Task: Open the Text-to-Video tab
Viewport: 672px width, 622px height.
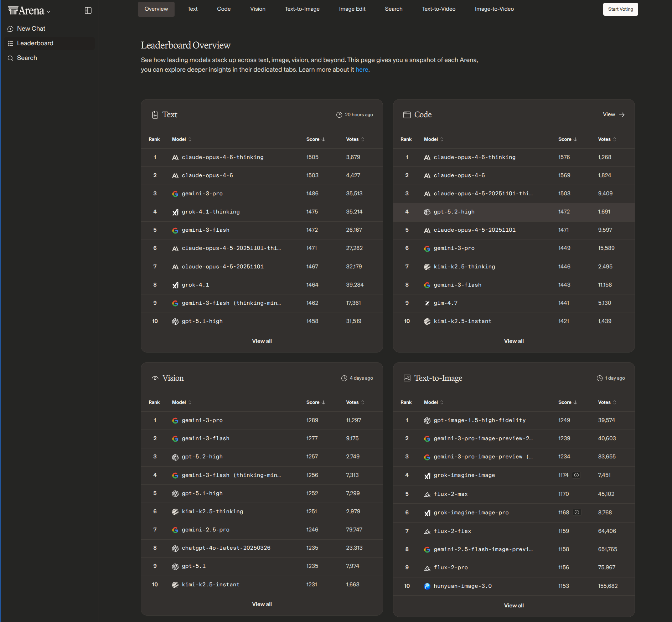Action: pos(439,9)
